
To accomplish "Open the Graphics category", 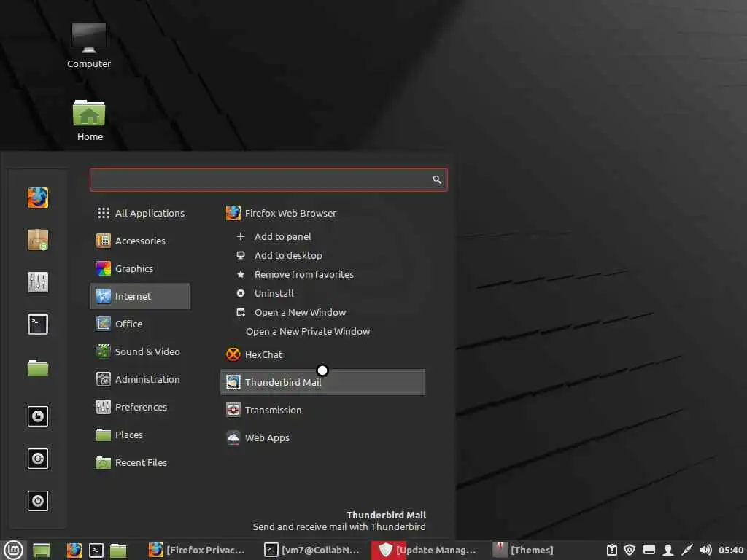I will click(140, 268).
